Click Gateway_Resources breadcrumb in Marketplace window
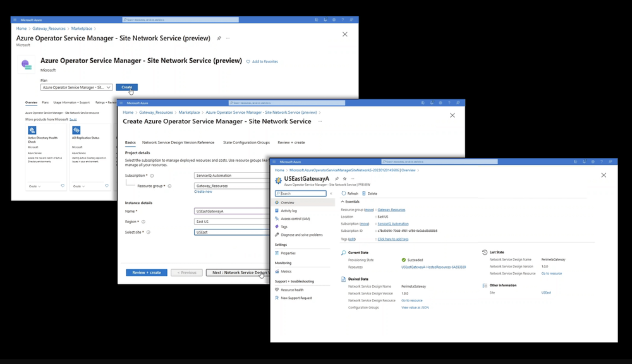The height and width of the screenshot is (364, 632). 49,28
